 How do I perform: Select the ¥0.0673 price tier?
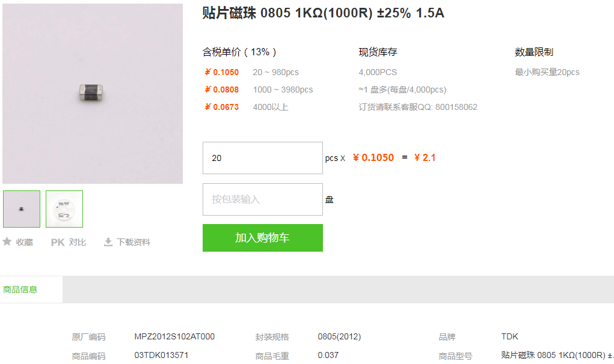tap(222, 107)
